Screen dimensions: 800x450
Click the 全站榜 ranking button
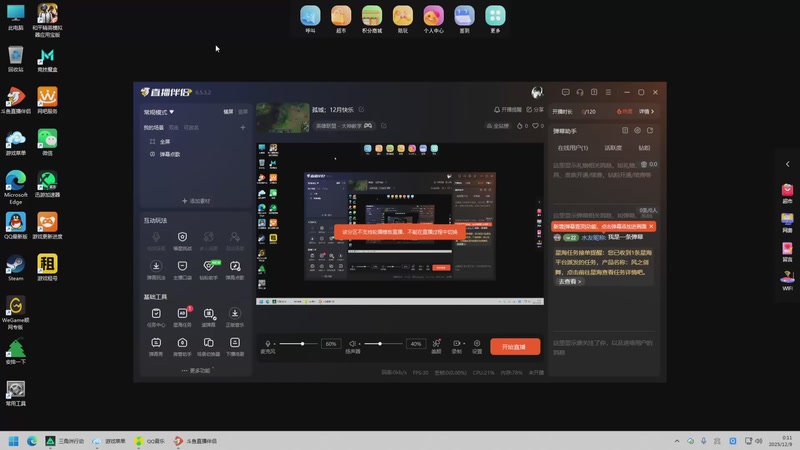[x=497, y=126]
